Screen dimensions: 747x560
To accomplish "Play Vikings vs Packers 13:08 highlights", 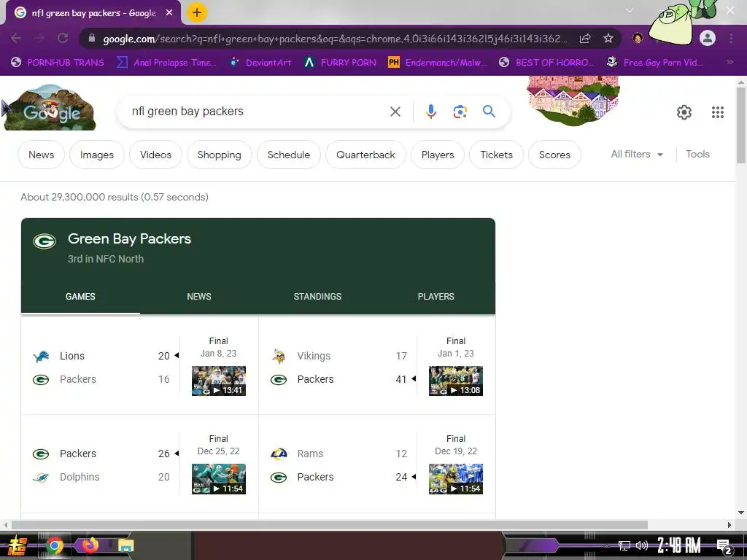I will coord(456,381).
